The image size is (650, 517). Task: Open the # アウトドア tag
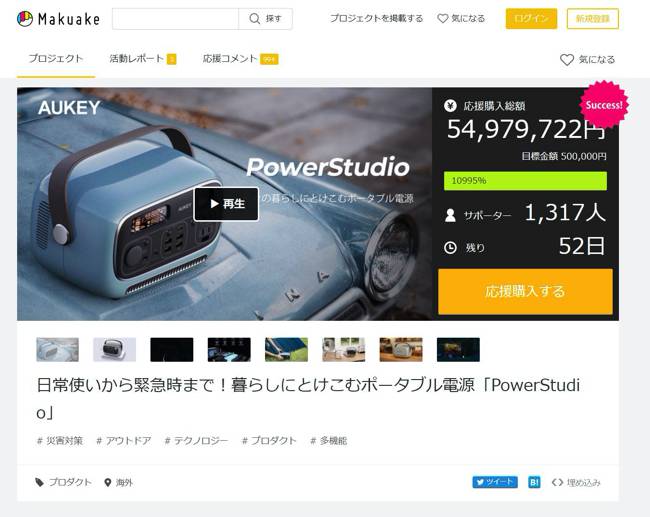pyautogui.click(x=124, y=441)
